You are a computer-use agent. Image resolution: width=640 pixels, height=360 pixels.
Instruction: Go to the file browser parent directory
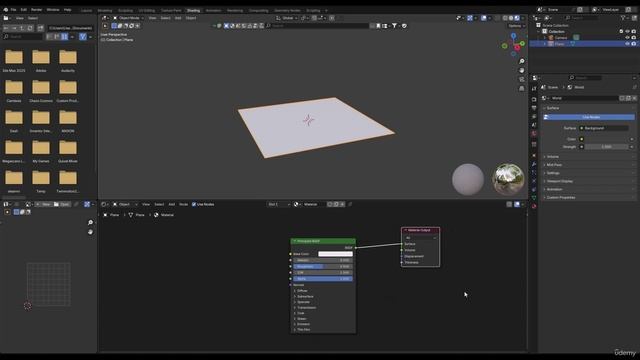[x=22, y=28]
